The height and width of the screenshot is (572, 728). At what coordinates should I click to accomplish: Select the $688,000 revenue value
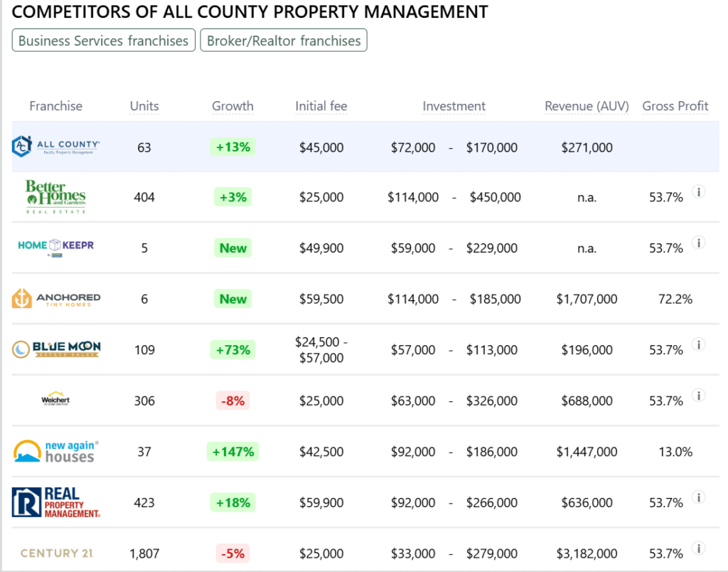point(587,401)
